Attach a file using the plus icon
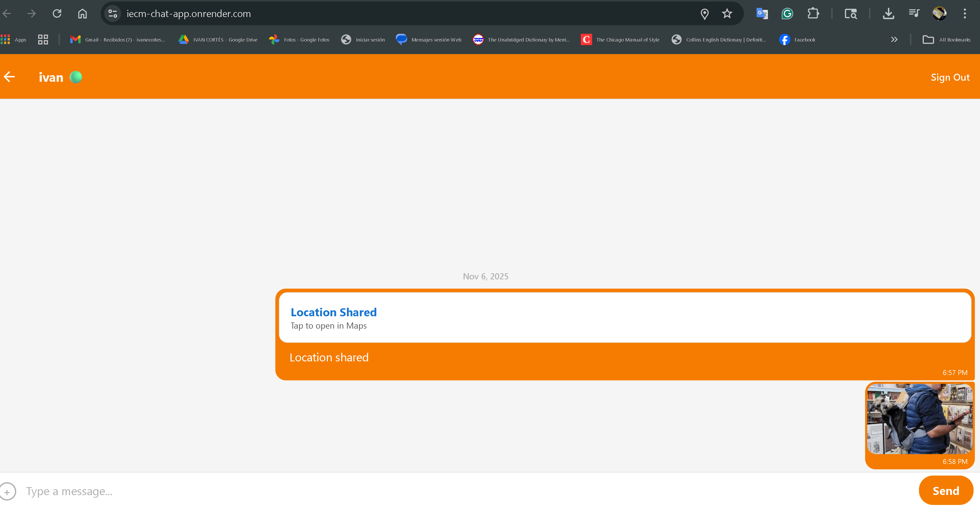980x507 pixels. click(x=8, y=491)
